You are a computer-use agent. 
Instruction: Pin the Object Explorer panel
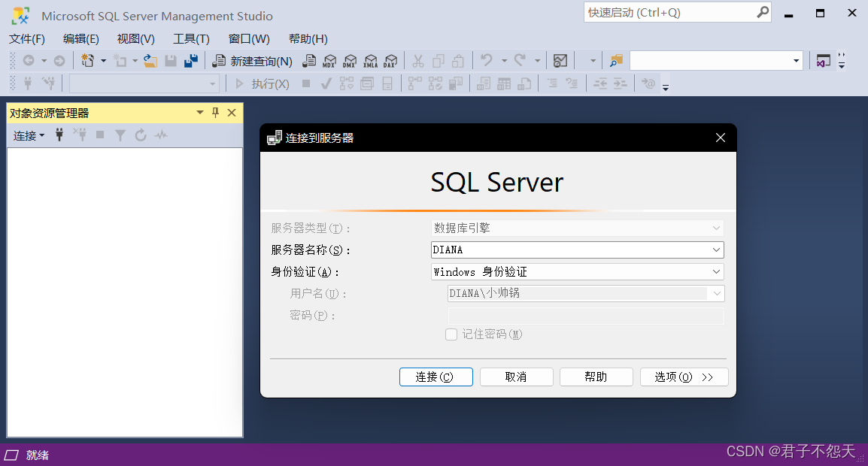[215, 113]
